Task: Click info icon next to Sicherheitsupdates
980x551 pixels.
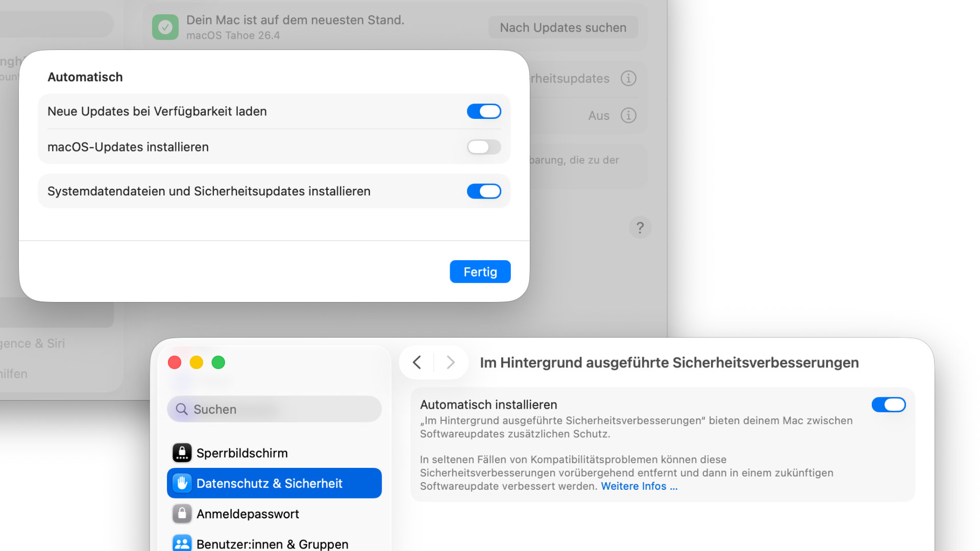Action: [x=628, y=79]
